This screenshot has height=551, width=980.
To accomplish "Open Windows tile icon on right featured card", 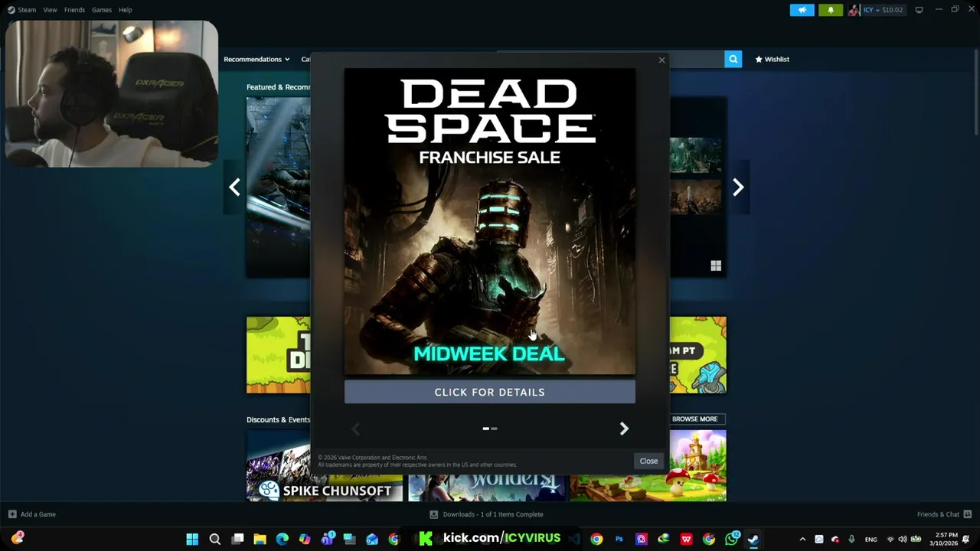I will (716, 266).
